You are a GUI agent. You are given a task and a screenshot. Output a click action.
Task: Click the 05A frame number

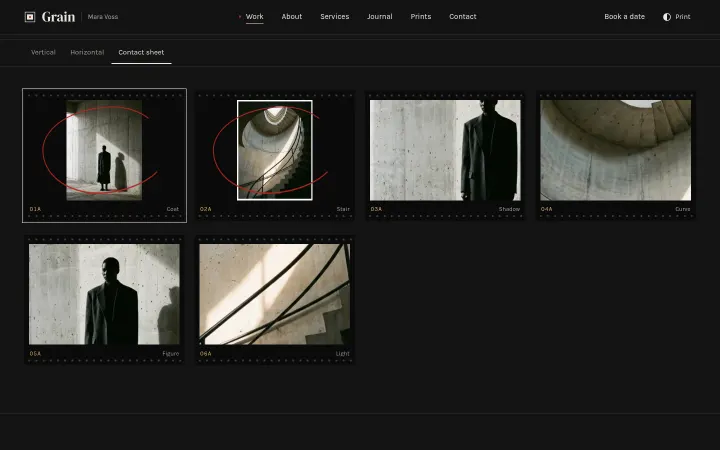pos(35,354)
